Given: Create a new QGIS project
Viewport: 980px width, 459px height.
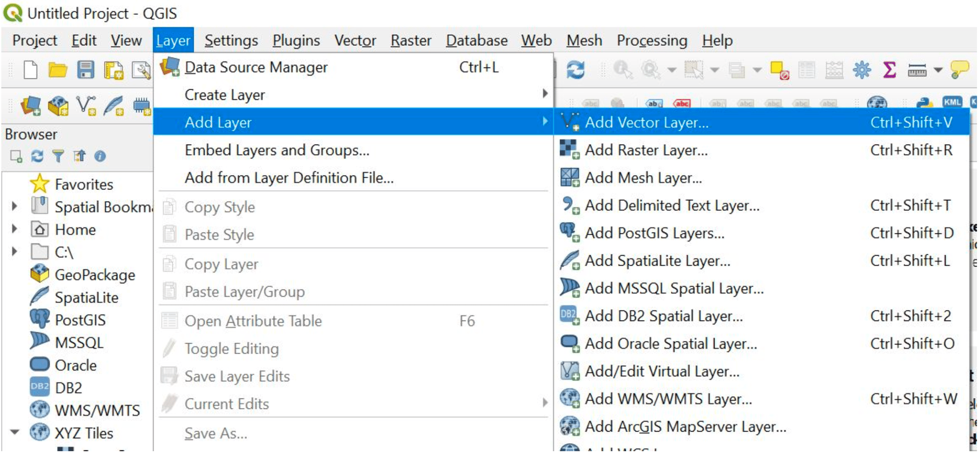Looking at the screenshot, I should pyautogui.click(x=30, y=70).
